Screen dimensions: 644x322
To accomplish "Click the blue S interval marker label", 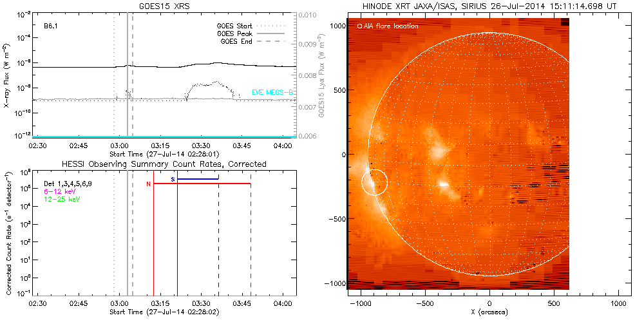I will click(173, 178).
